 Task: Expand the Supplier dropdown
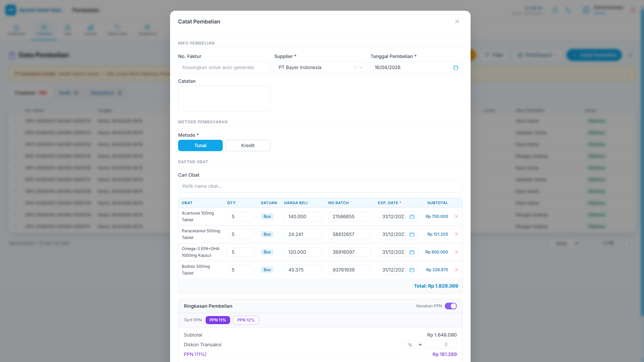click(361, 67)
